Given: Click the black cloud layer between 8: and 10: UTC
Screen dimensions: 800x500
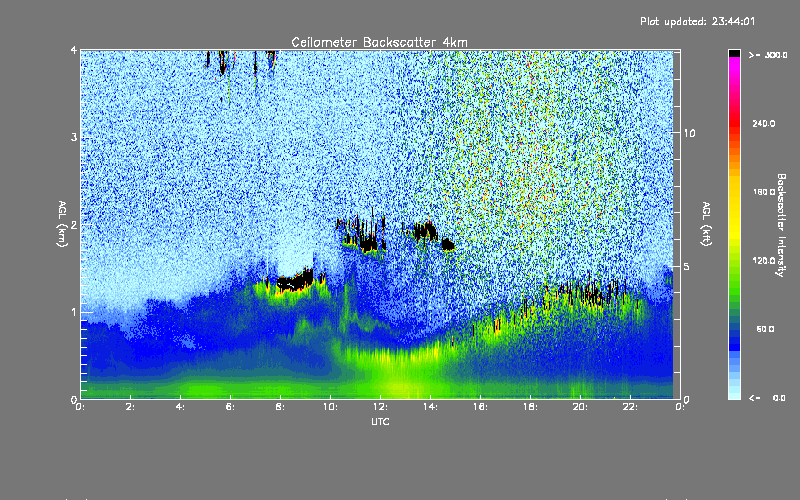Looking at the screenshot, I should coord(295,282).
